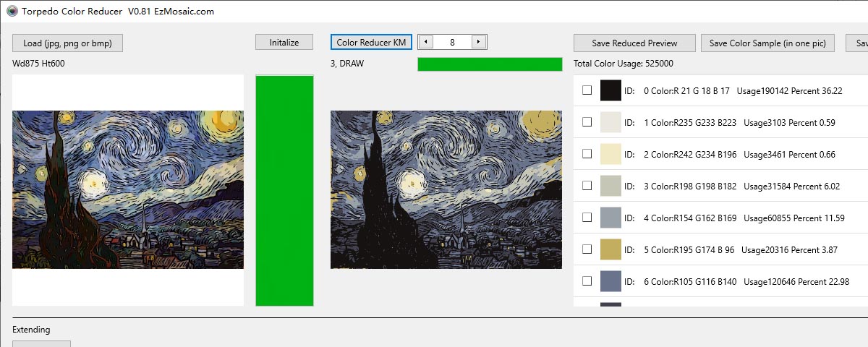Click the '3, DRAW' status label
This screenshot has width=868, height=347.
coord(347,64)
